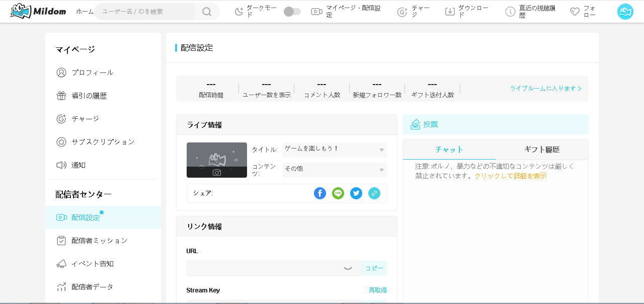Open プロフィール in sidebar
The width and height of the screenshot is (644, 304).
tap(103, 72)
